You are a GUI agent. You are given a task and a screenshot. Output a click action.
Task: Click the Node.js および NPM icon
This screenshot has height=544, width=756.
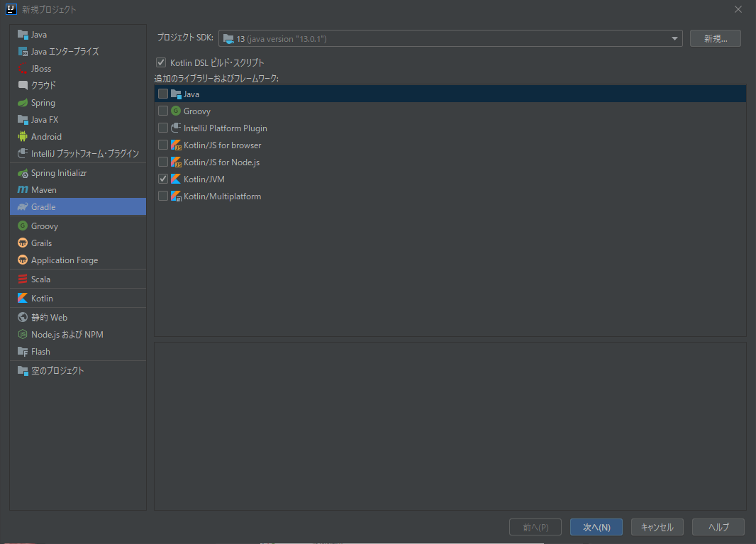[23, 334]
